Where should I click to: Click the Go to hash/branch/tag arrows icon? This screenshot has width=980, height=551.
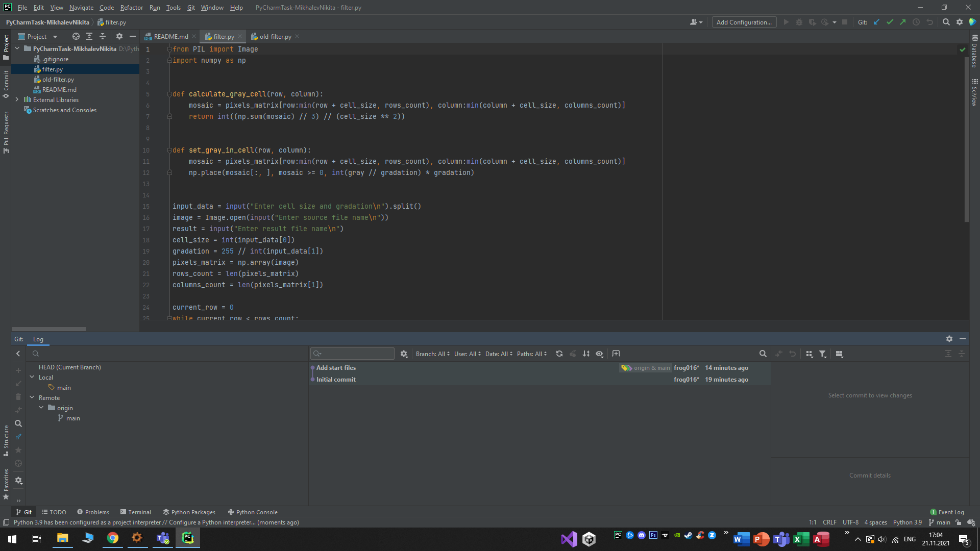pyautogui.click(x=586, y=354)
